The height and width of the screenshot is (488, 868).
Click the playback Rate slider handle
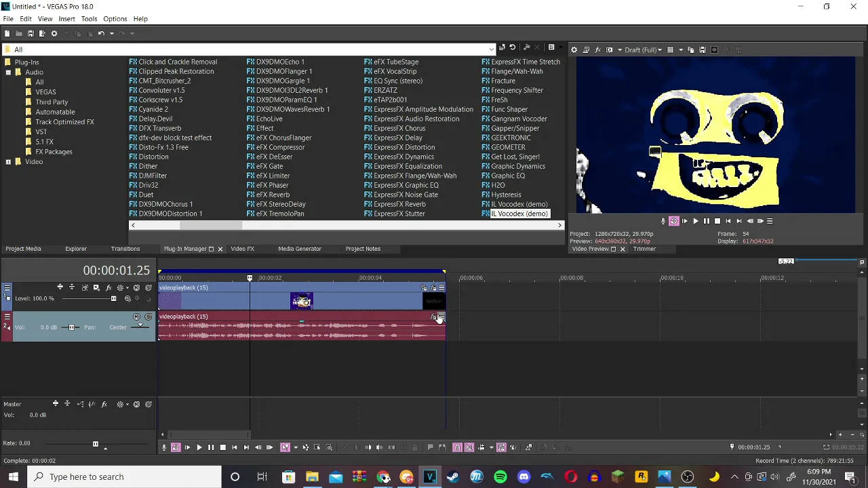(x=95, y=444)
